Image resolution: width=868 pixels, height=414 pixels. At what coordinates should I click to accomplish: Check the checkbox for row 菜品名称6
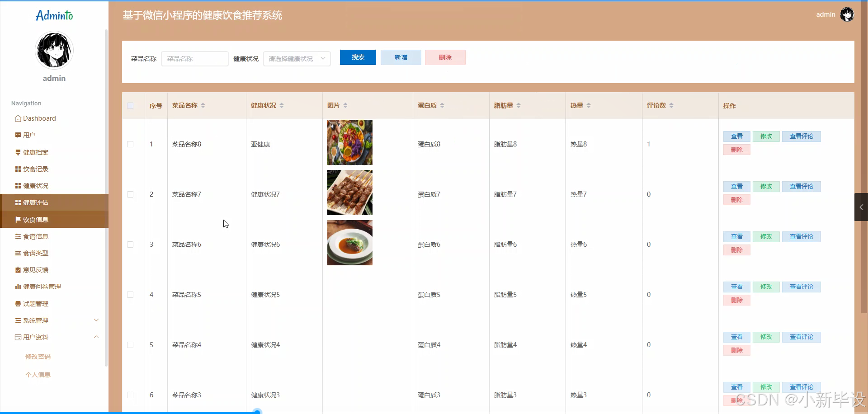point(130,245)
